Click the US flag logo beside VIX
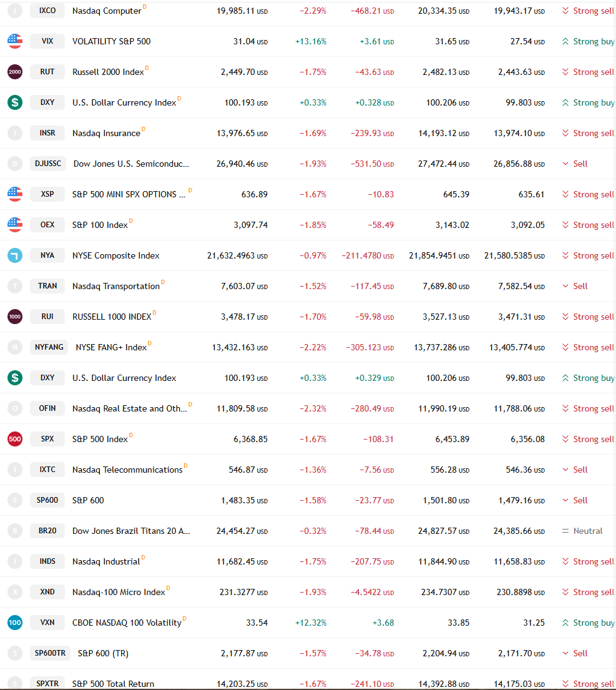The image size is (616, 690). coord(15,41)
